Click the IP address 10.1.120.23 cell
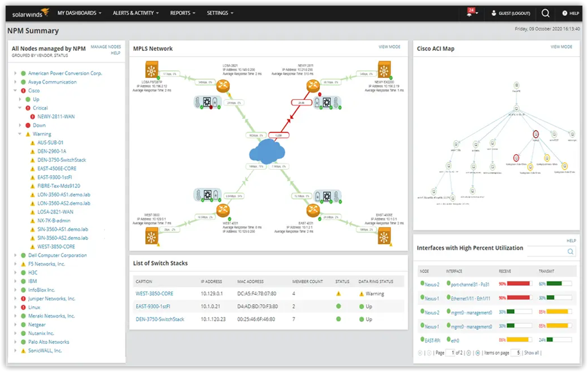The image size is (588, 372). pyautogui.click(x=213, y=319)
